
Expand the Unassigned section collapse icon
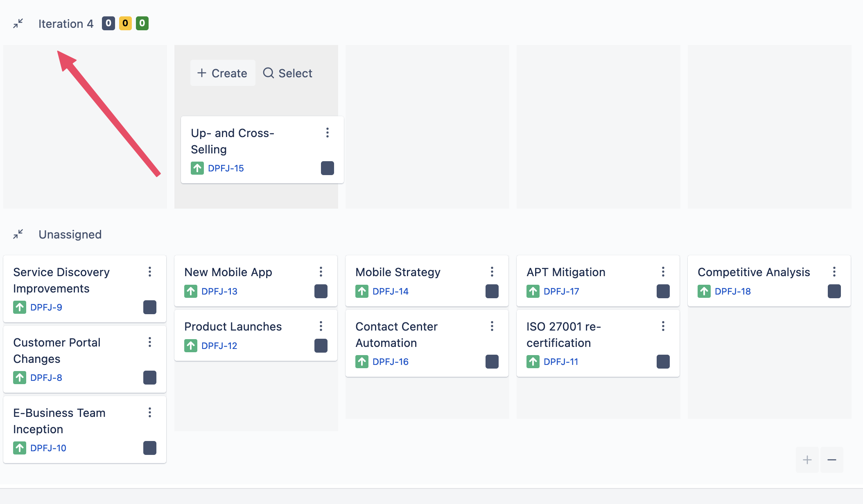pos(18,234)
